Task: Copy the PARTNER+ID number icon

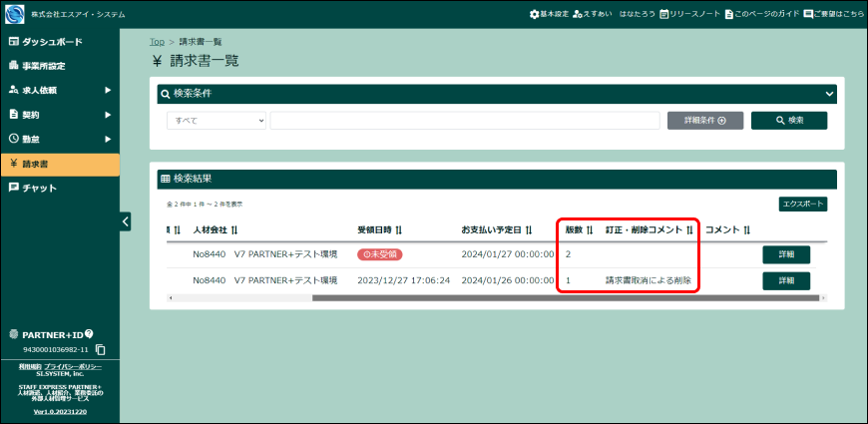Action: 100,350
